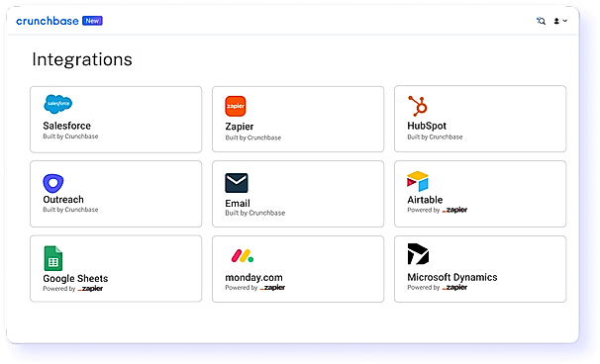The image size is (600, 364).
Task: Click the Microsoft Dynamics black logo
Action: click(x=418, y=254)
